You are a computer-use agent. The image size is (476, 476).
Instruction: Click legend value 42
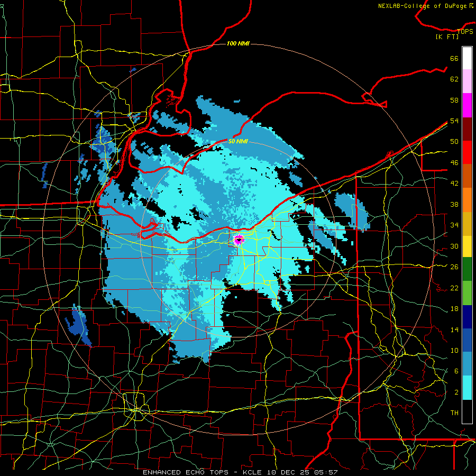[454, 184]
